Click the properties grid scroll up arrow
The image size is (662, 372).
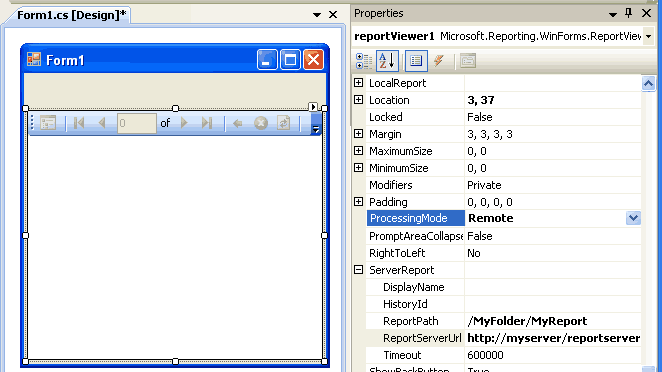(648, 83)
